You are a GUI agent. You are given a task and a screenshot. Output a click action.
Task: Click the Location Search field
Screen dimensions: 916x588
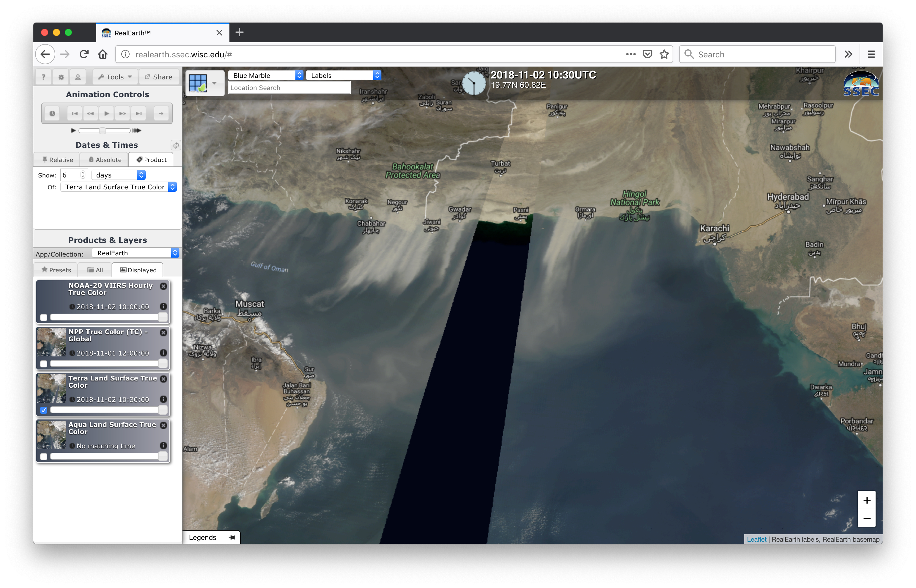coord(289,88)
